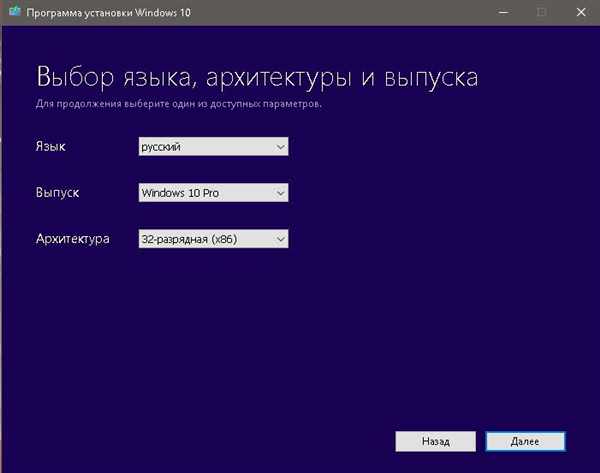
Task: Open the Выпуск dropdown showing Windows 10 Pro
Action: pyautogui.click(x=213, y=193)
